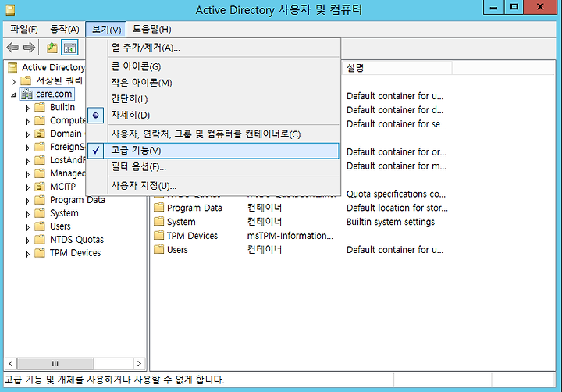Screen dimensions: 562x392
Task: Select Program Data in the tree
Action: pyautogui.click(x=77, y=200)
